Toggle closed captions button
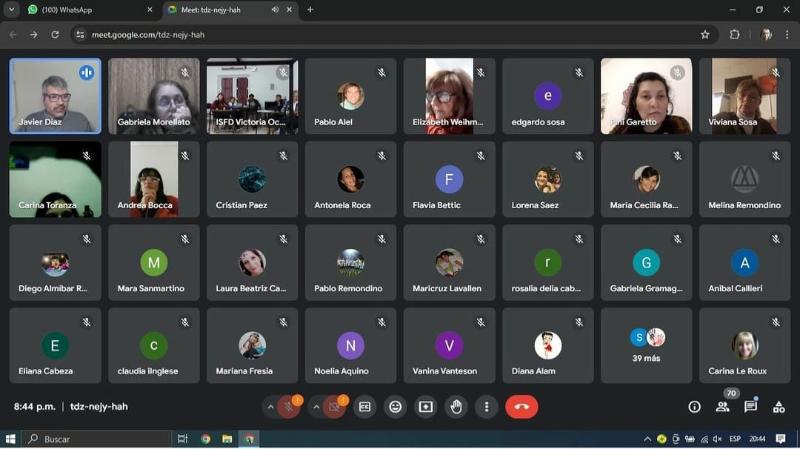 click(365, 407)
